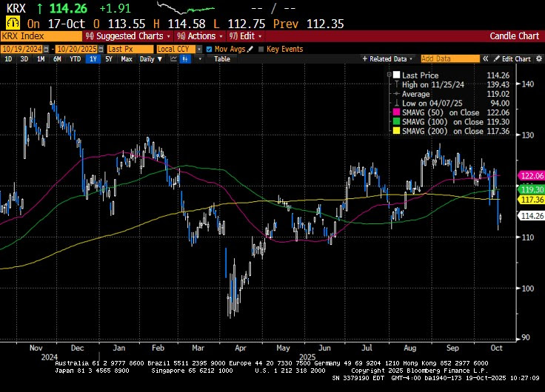Image resolution: width=545 pixels, height=392 pixels.
Task: Enable the Key Events checkbox
Action: [262, 49]
